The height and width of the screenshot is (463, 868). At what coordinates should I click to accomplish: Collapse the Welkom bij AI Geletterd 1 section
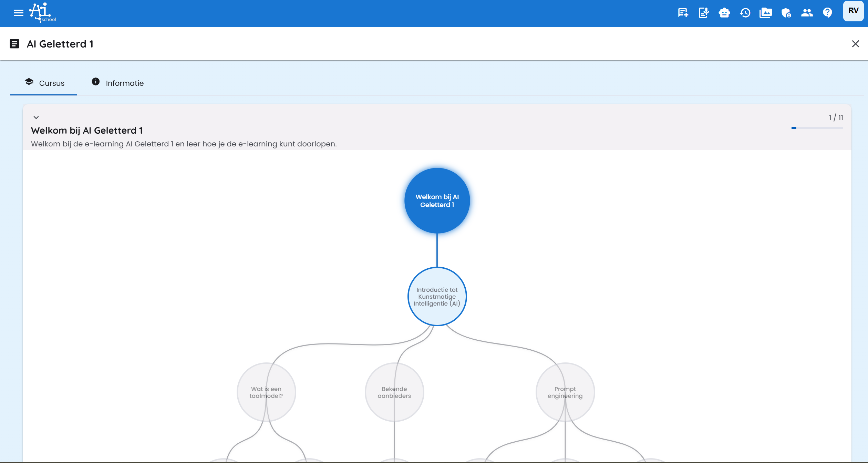(36, 117)
